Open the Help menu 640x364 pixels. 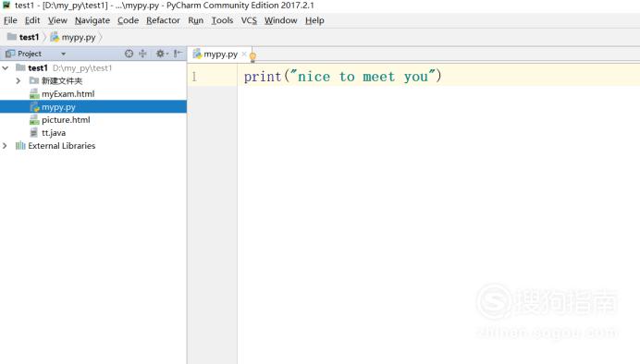pos(314,20)
